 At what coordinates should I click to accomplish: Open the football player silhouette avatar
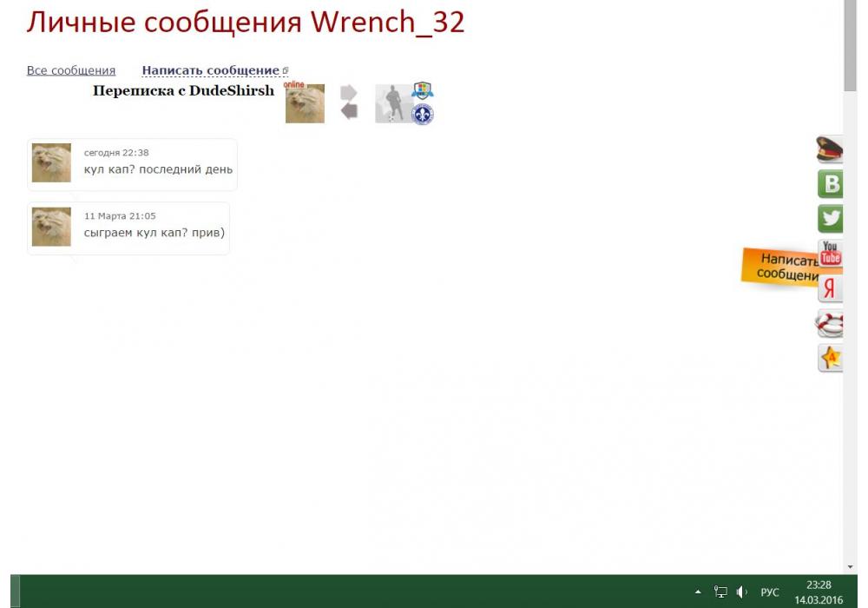pos(393,103)
